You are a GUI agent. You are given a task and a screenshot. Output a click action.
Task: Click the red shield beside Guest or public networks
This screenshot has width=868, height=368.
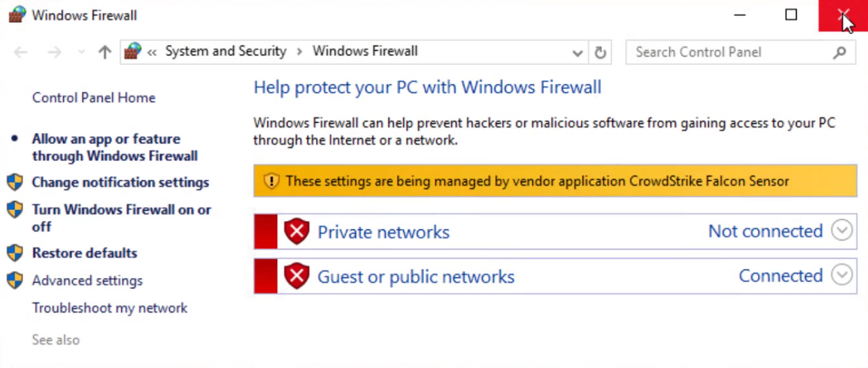296,277
